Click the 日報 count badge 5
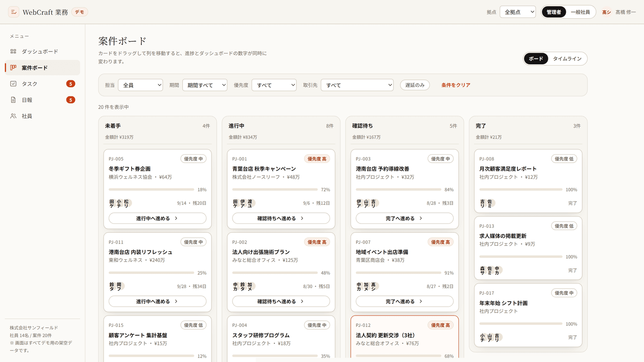 click(x=71, y=100)
